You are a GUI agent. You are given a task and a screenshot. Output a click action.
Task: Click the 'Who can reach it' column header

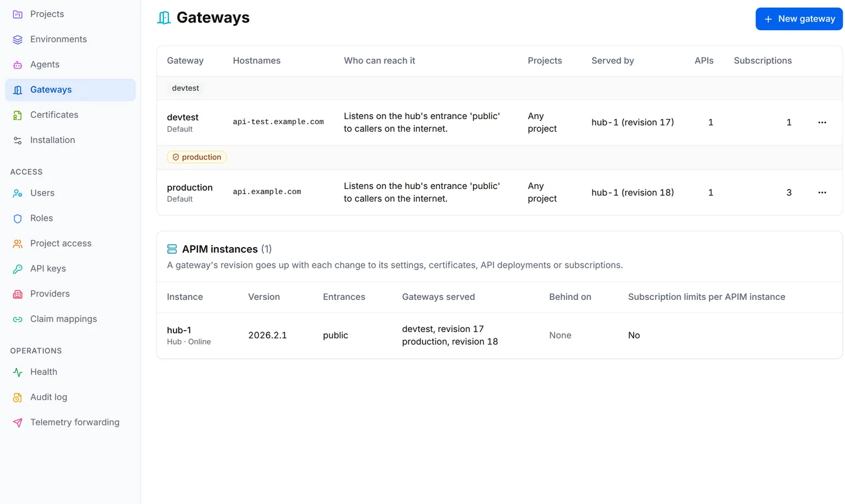(380, 60)
